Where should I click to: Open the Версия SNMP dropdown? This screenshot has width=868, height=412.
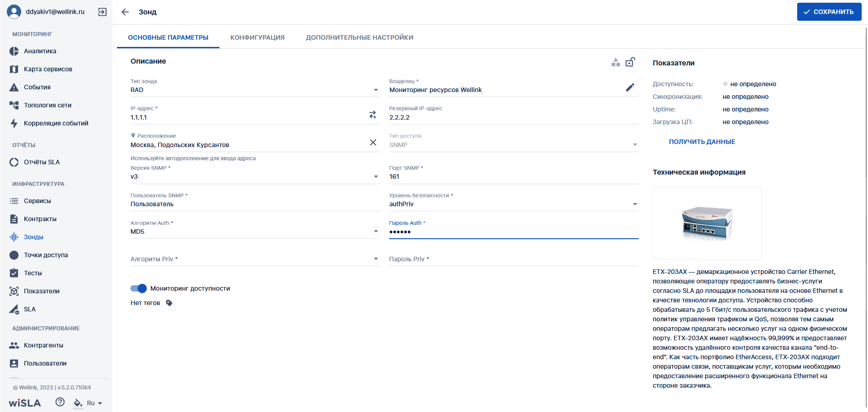(x=255, y=176)
